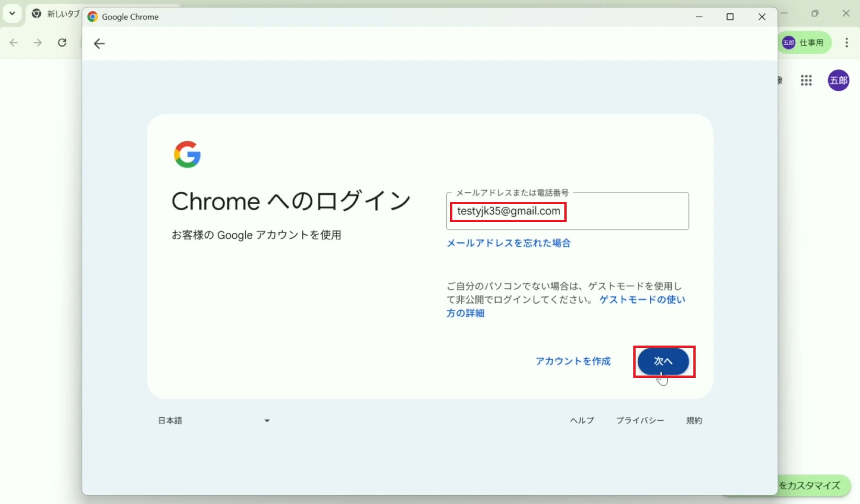Image resolution: width=860 pixels, height=504 pixels.
Task: Click the browser reload icon
Action: click(x=62, y=43)
